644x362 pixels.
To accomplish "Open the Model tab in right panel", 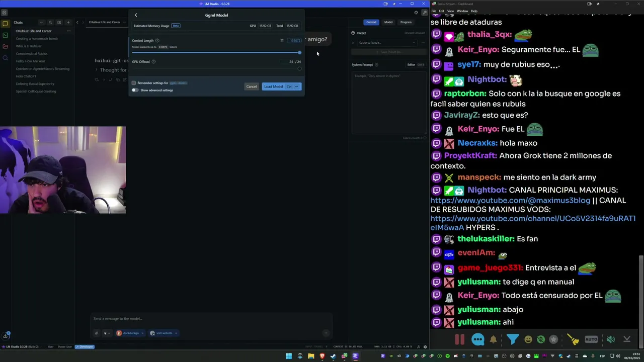I will click(388, 22).
